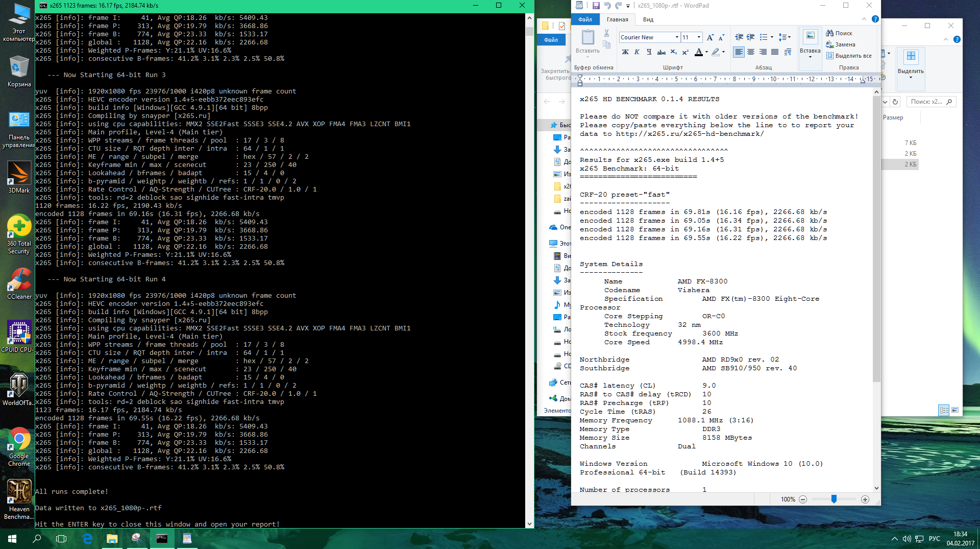
Task: Center-align the paragraph text
Action: (751, 52)
